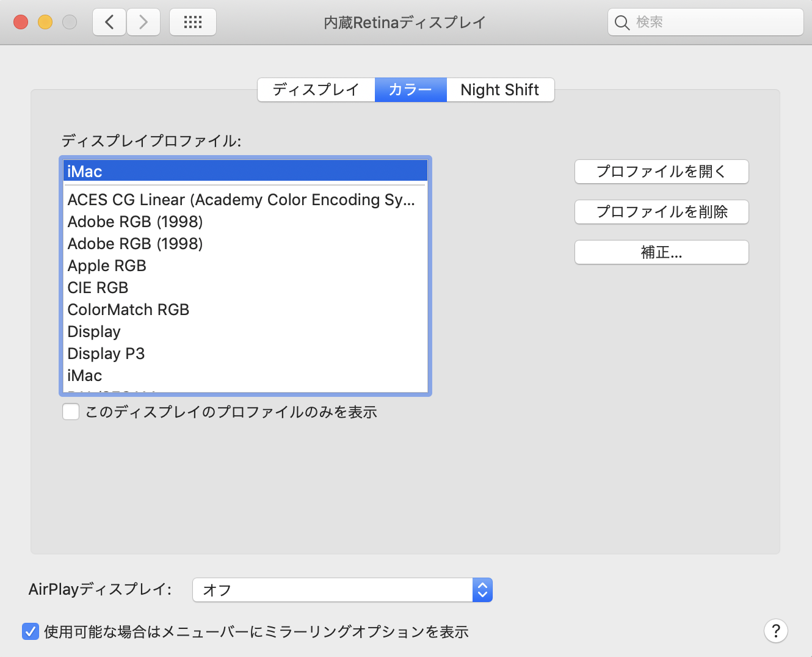Choose the CIE RGB profile
The height and width of the screenshot is (657, 812).
pyautogui.click(x=245, y=288)
